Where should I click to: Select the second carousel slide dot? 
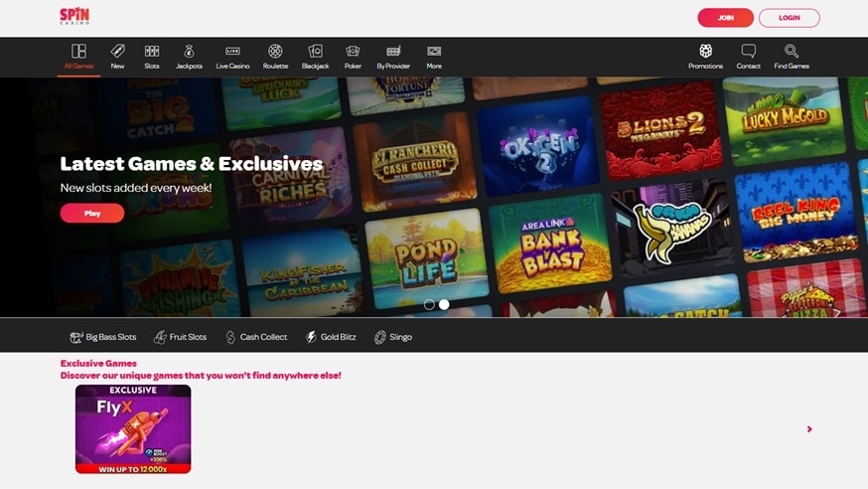(444, 304)
